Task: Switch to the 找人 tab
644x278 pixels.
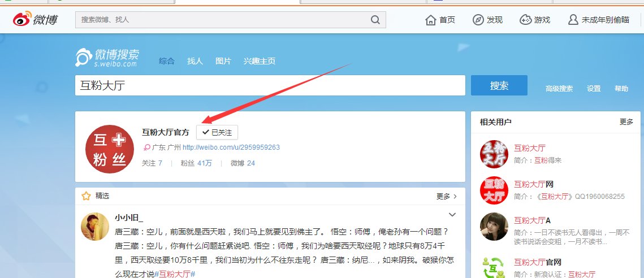Action: coord(195,61)
